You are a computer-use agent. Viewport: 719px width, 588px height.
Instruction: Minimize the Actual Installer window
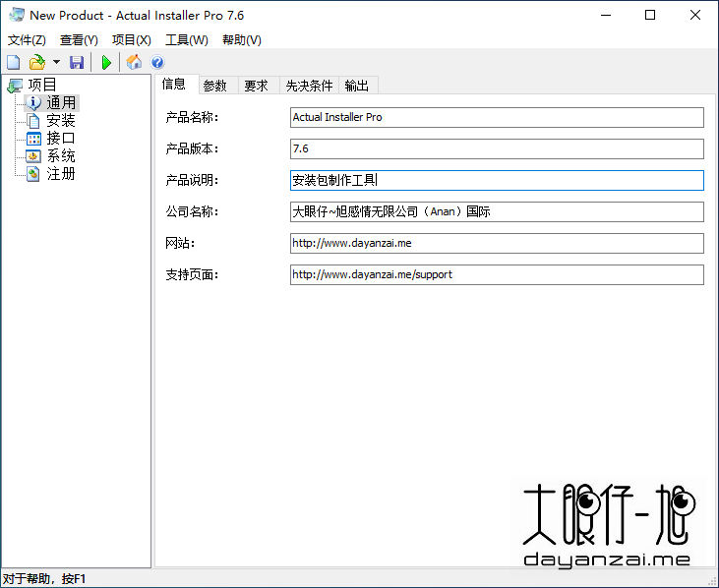tap(606, 15)
